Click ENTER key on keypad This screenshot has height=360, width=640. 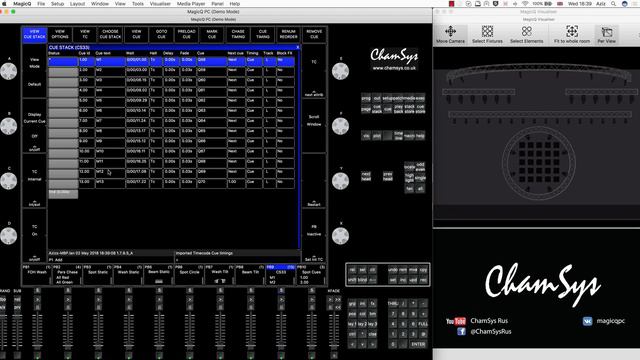point(418,344)
